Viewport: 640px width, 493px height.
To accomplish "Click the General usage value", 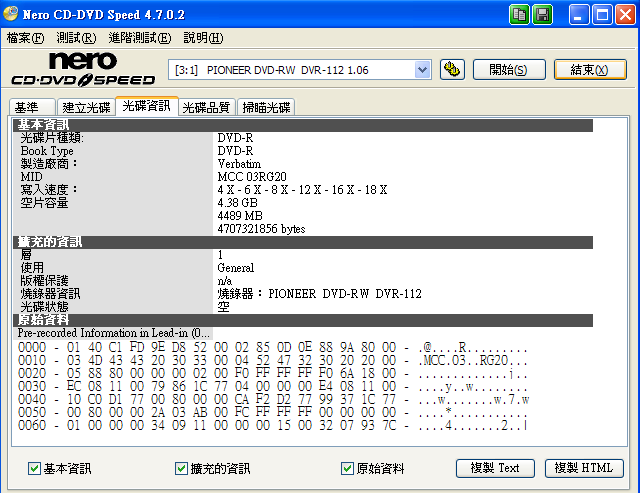I will (236, 268).
